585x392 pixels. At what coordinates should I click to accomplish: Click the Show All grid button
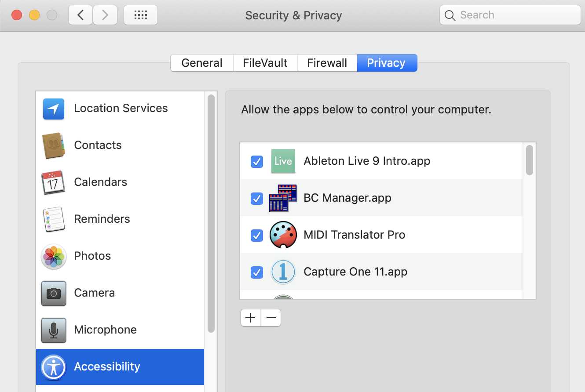click(x=141, y=15)
